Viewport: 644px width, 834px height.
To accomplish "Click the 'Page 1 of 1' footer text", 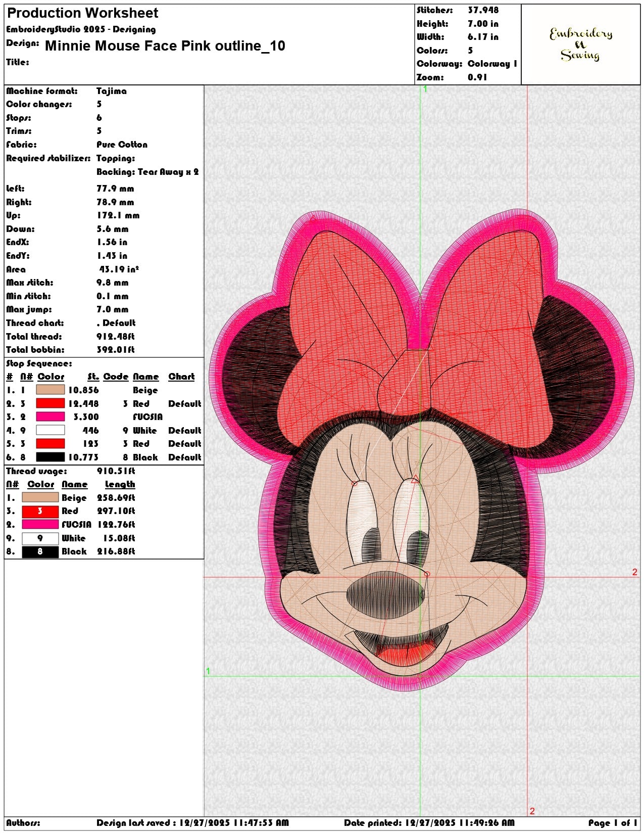I will [612, 823].
